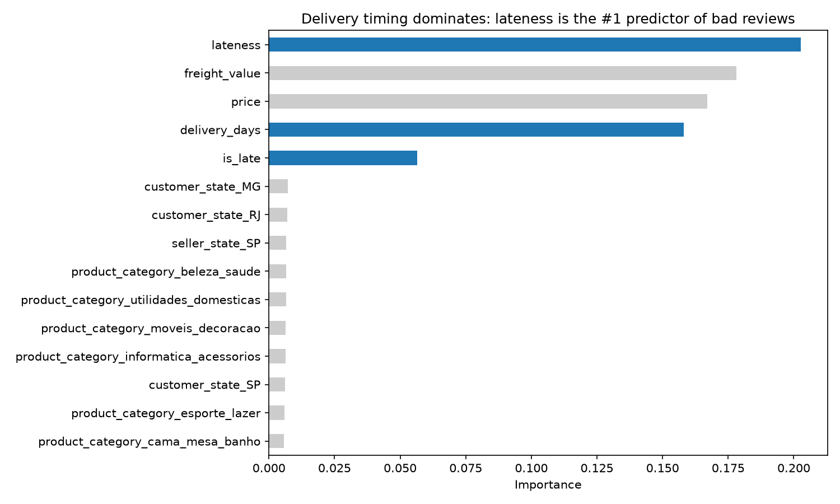Select the seller_state_SP bar
840x504 pixels.
277,243
